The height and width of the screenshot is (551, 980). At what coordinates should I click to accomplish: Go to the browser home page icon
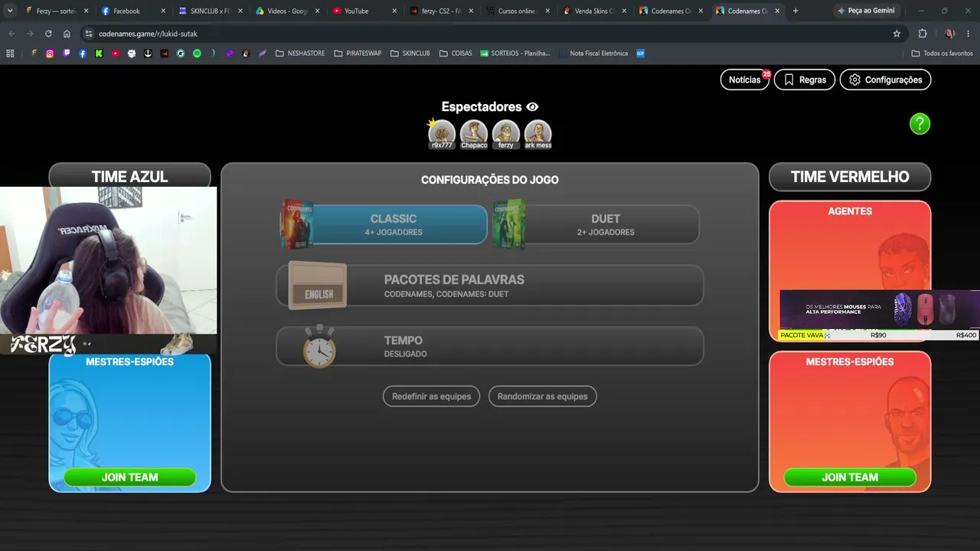[67, 34]
